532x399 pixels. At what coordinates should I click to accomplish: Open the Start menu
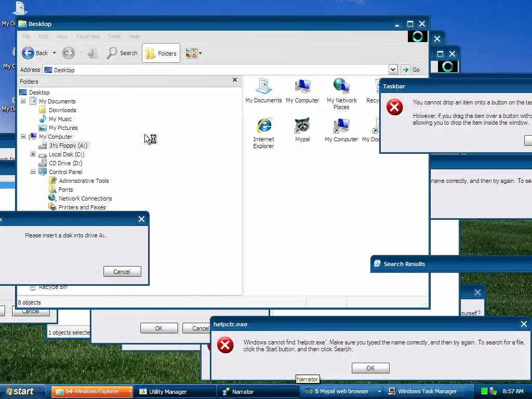[x=22, y=391]
